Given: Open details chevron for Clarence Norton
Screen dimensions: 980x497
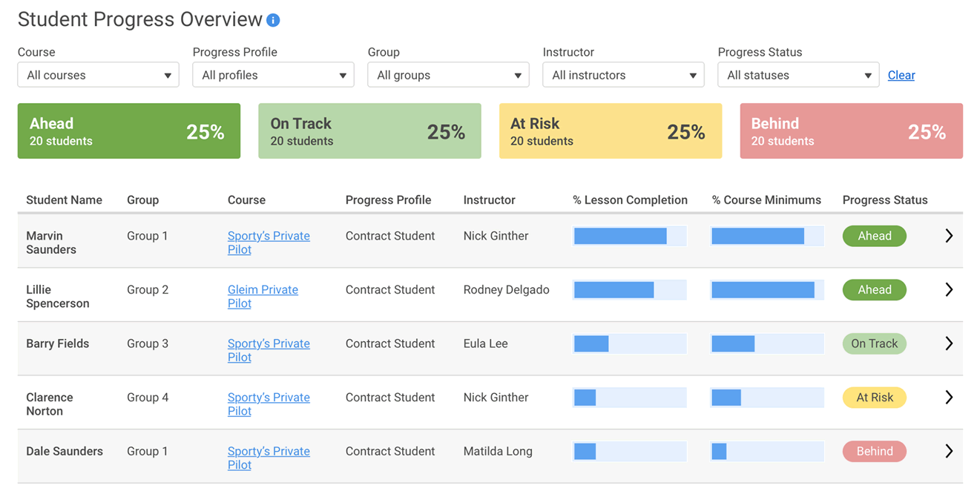Looking at the screenshot, I should (x=949, y=397).
